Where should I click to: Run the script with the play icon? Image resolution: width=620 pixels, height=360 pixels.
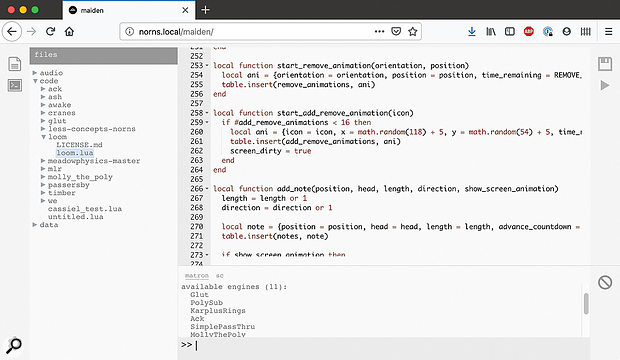click(605, 85)
